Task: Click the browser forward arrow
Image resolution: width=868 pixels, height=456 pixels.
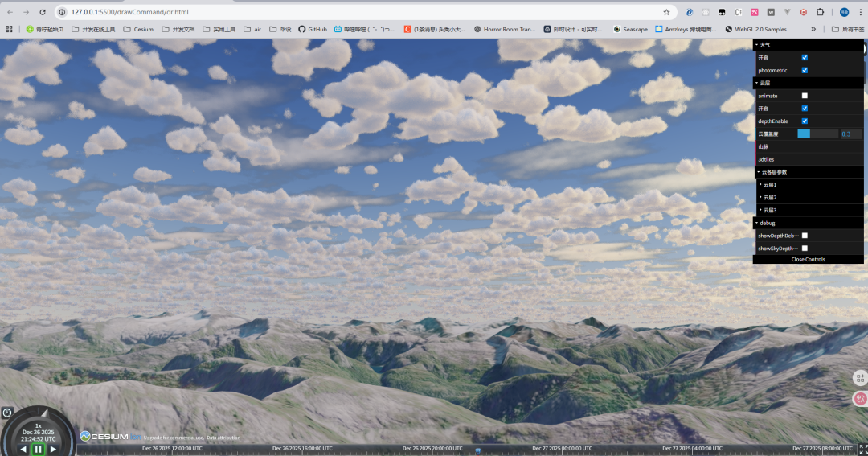Action: click(x=26, y=11)
